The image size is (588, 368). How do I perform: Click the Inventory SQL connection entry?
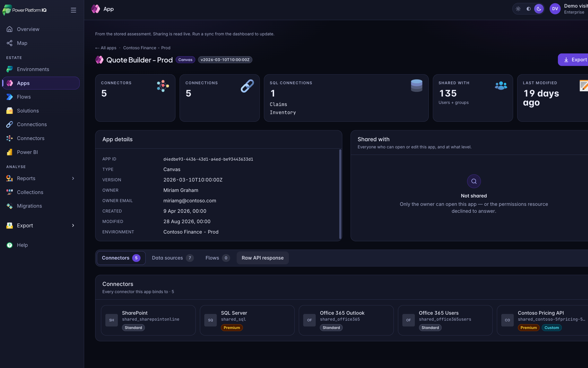click(x=283, y=113)
